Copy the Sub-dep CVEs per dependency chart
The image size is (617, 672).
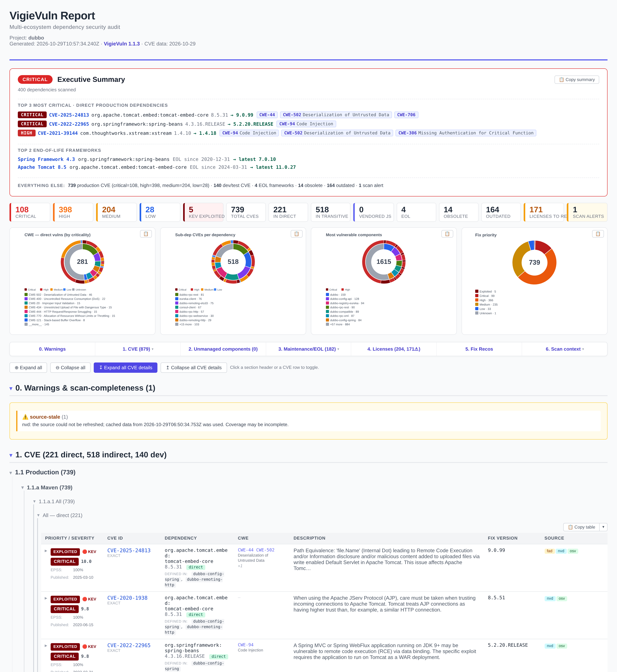point(296,234)
